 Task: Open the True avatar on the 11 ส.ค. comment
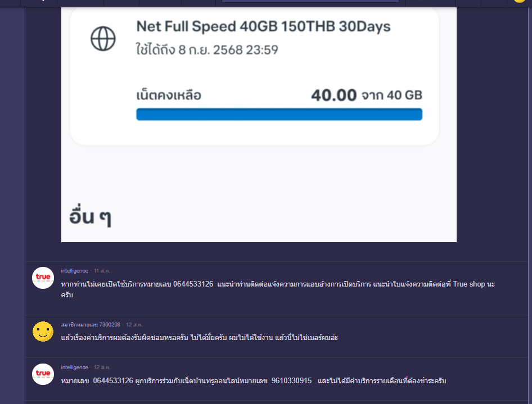(x=43, y=278)
